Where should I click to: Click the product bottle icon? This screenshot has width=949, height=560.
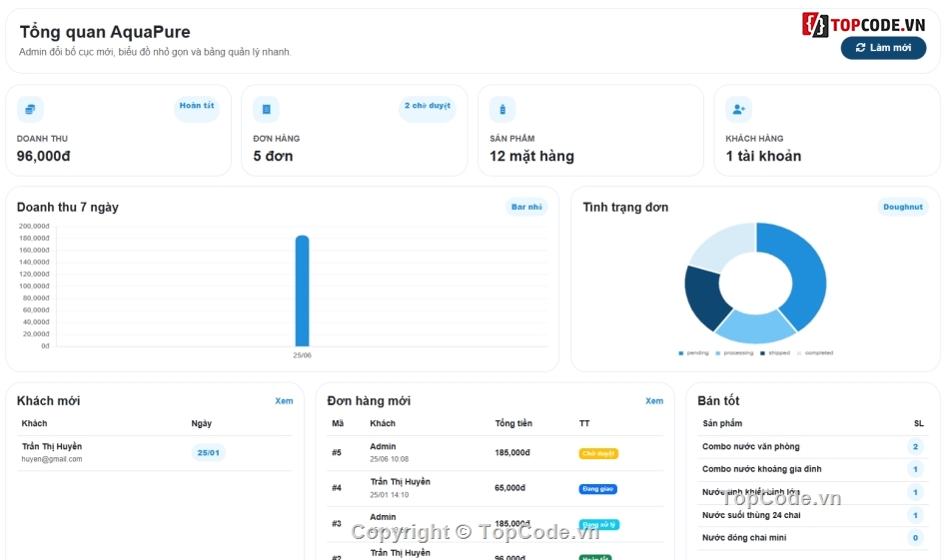(502, 110)
